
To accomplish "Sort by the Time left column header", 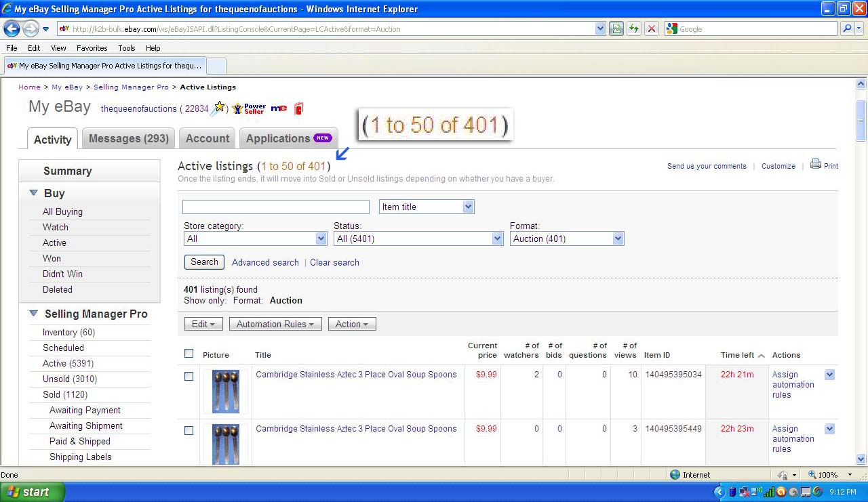I will 738,355.
